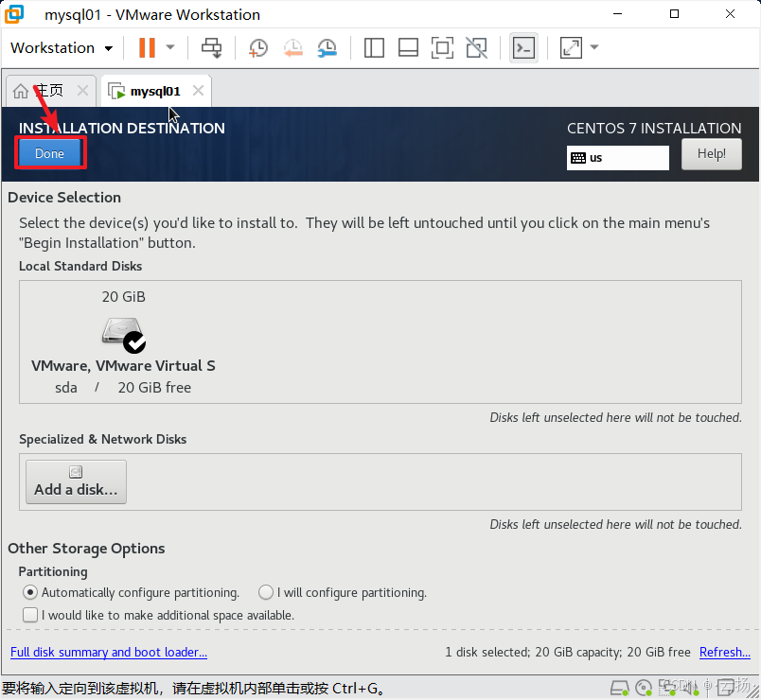Take a snapshot of this VM
Image resolution: width=761 pixels, height=700 pixels.
(258, 47)
